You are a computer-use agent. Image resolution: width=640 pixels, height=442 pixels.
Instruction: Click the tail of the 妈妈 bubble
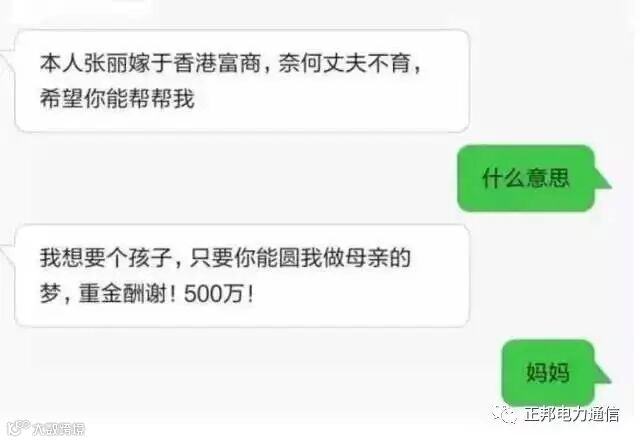[602, 373]
